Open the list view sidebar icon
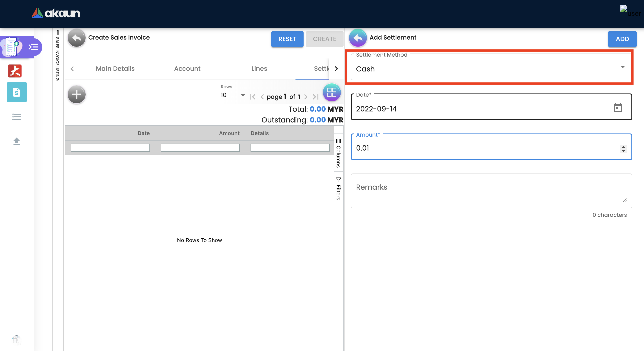Image resolution: width=644 pixels, height=351 pixels. click(x=16, y=117)
